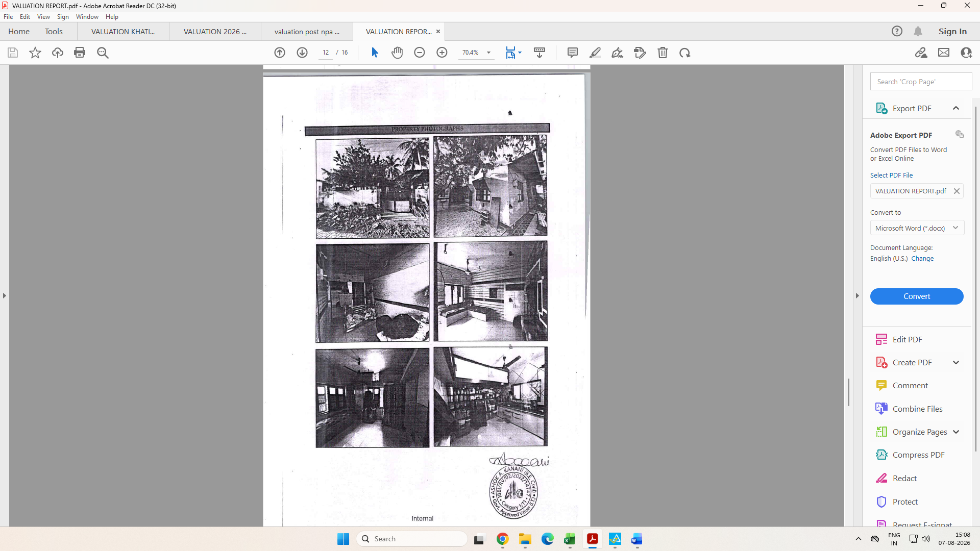Click Sign In

point(952,32)
